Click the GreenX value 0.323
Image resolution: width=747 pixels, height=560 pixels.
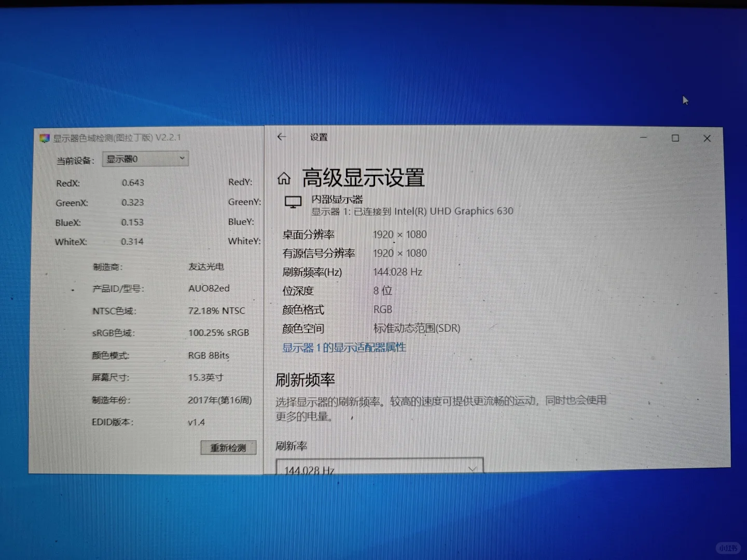click(132, 202)
